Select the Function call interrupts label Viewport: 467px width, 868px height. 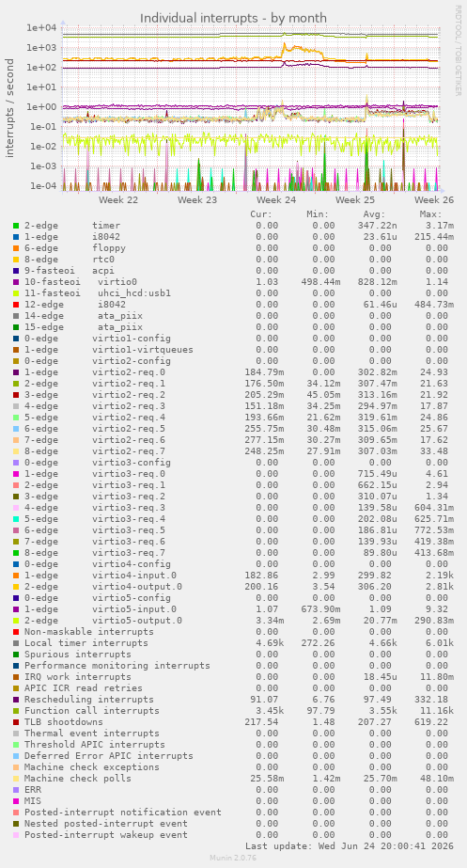tap(92, 711)
